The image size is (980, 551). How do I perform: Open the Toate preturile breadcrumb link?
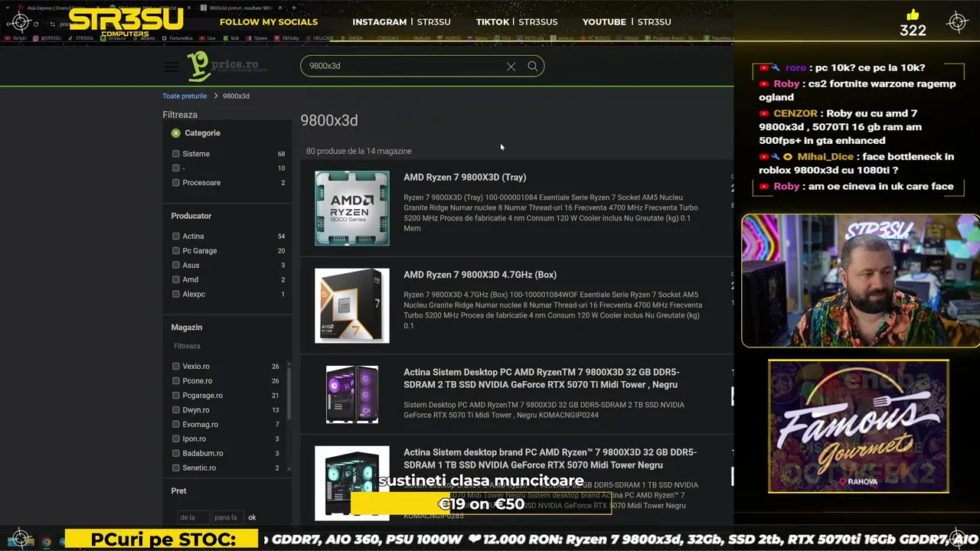pyautogui.click(x=185, y=96)
